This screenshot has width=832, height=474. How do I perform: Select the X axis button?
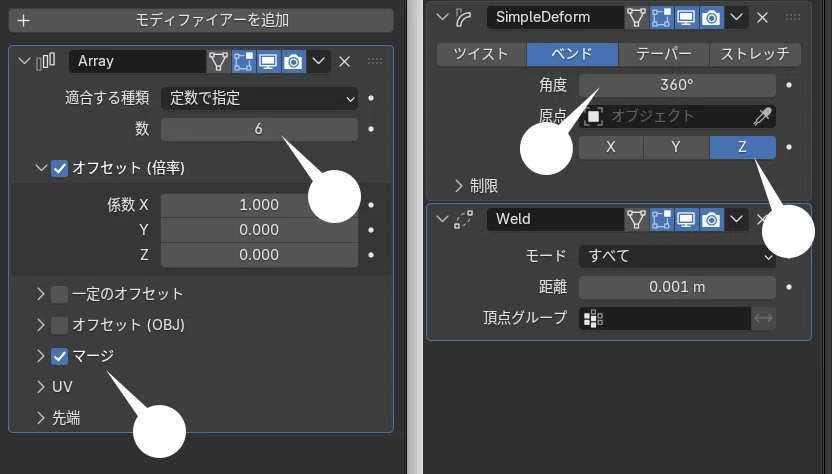pyautogui.click(x=611, y=147)
